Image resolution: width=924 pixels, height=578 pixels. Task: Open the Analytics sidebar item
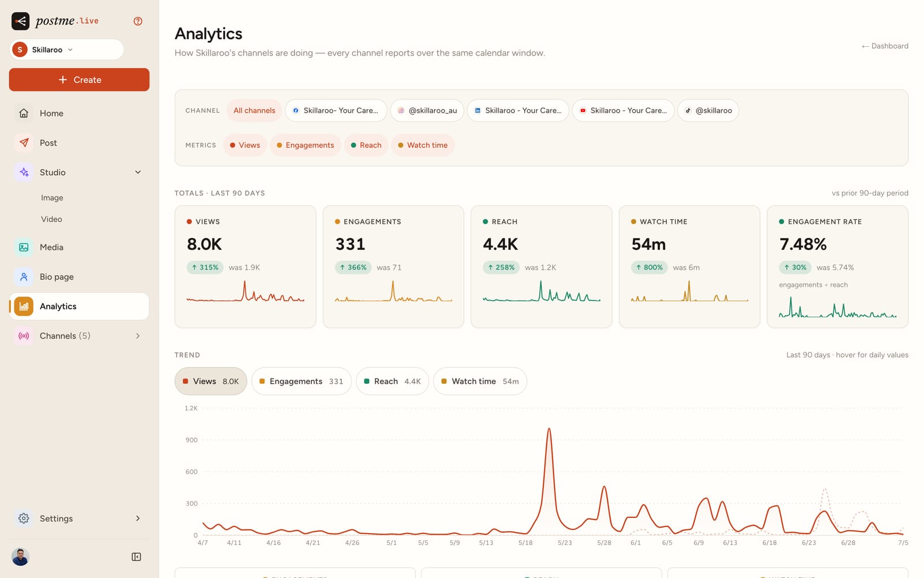79,306
